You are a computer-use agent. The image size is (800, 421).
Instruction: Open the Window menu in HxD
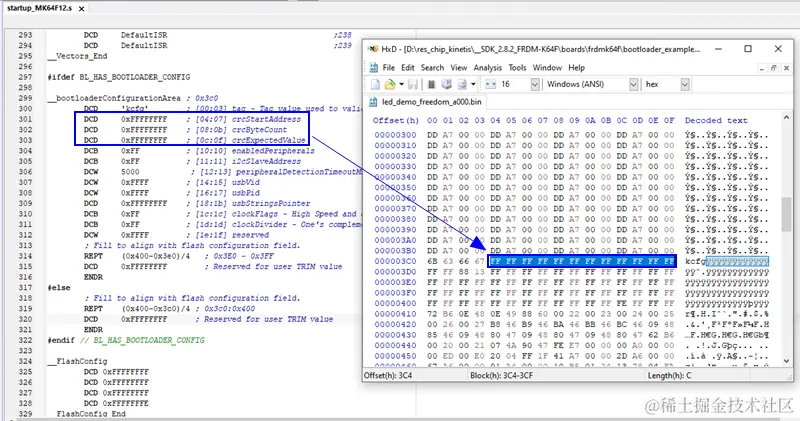(547, 67)
